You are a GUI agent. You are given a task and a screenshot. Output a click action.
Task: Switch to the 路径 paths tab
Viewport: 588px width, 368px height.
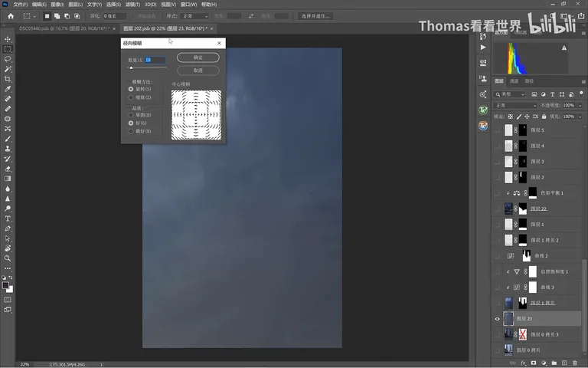529,81
